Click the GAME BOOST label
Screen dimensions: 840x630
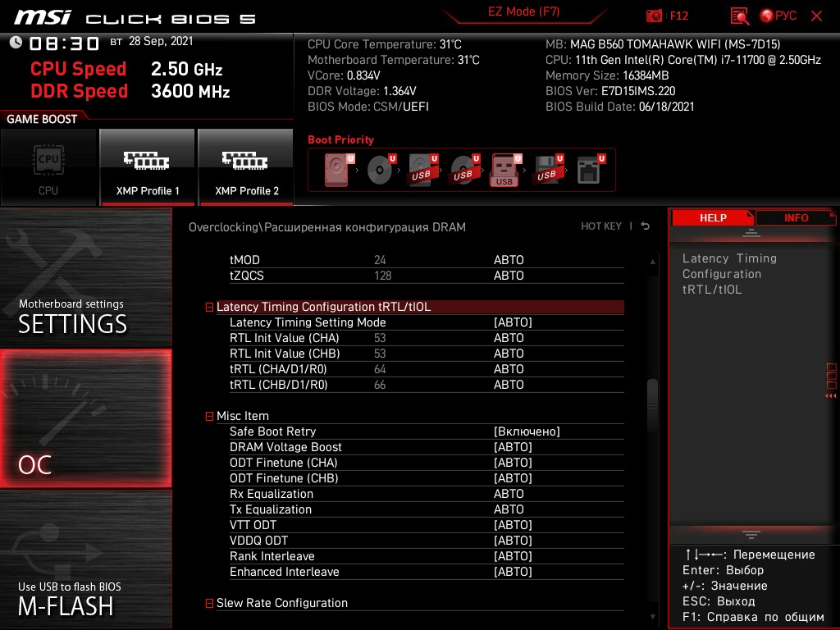pyautogui.click(x=42, y=119)
